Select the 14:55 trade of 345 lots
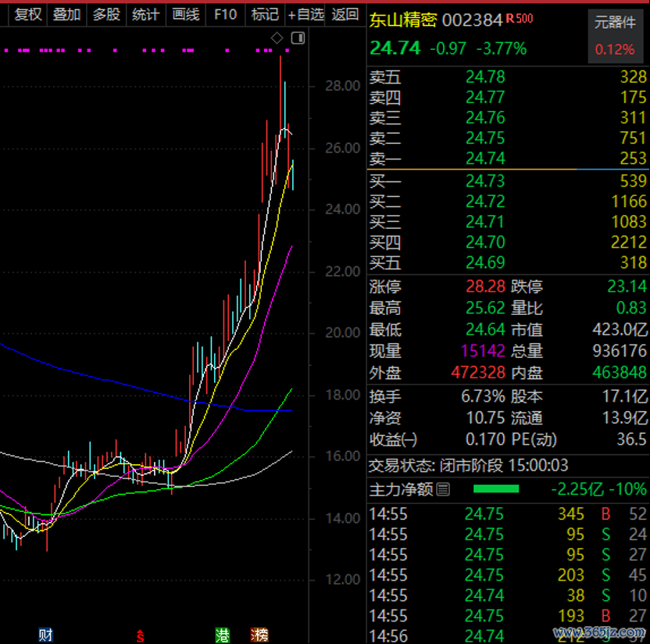Screen dimensions: 650x644 click(x=508, y=513)
